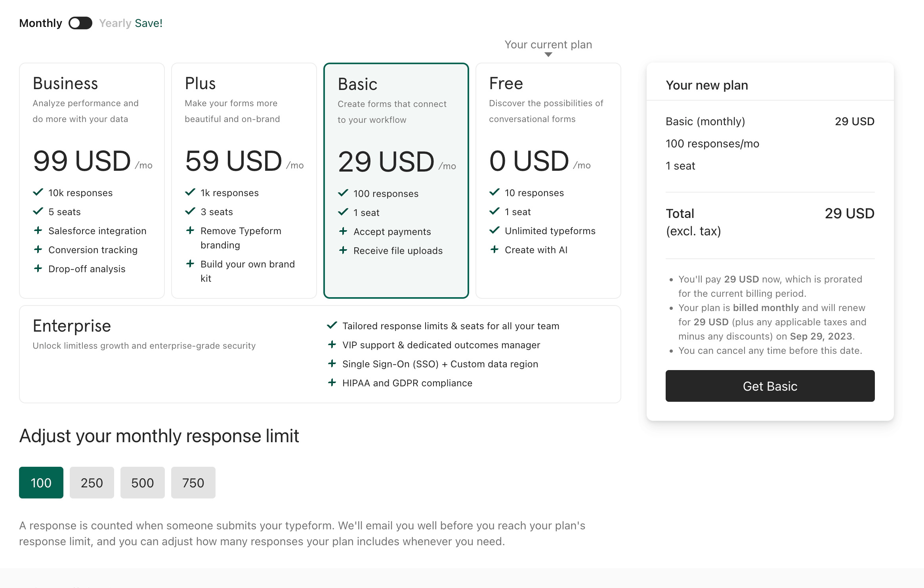
Task: Select the 500 response limit option
Action: tap(143, 483)
